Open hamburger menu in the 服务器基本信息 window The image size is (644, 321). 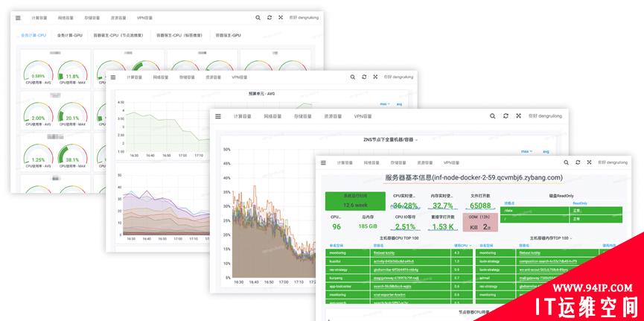[323, 163]
